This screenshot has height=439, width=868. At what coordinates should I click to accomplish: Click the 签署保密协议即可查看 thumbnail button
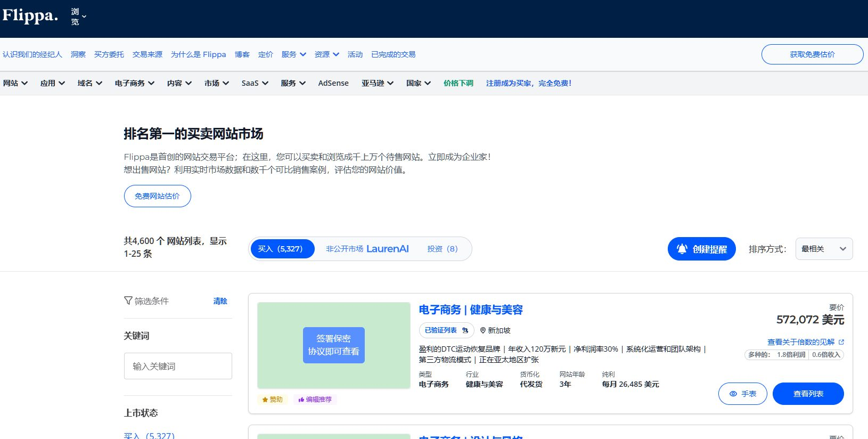tap(334, 345)
